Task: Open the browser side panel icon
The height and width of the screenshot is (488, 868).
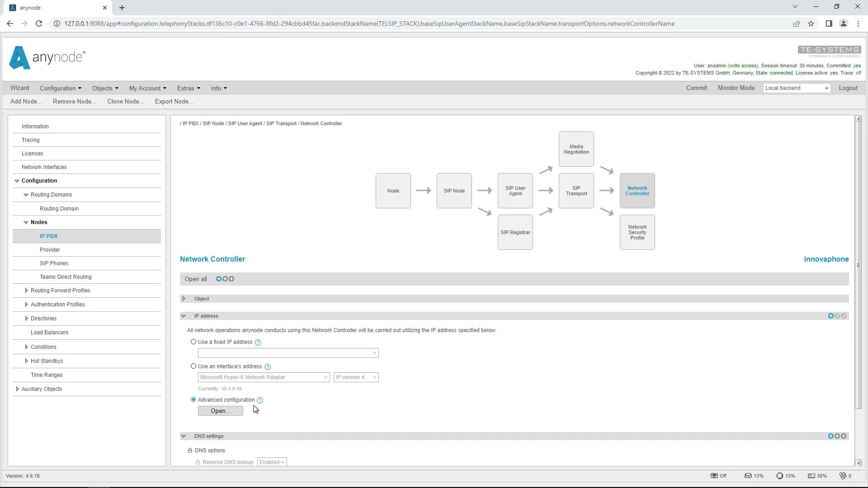Action: click(x=829, y=23)
